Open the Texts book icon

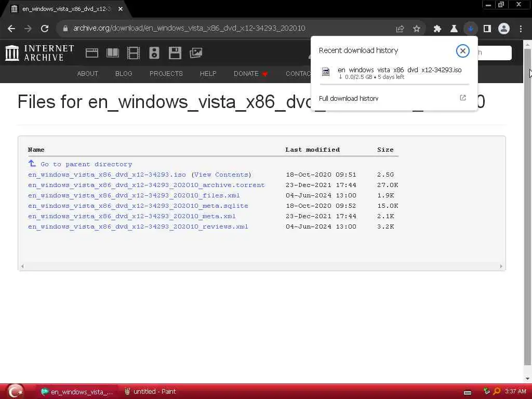pos(113,53)
